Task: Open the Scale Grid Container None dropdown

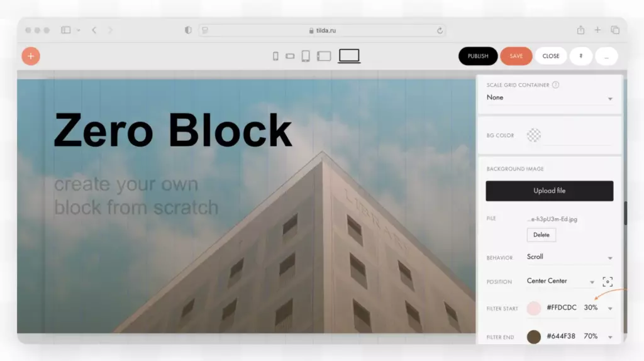Action: tap(549, 97)
